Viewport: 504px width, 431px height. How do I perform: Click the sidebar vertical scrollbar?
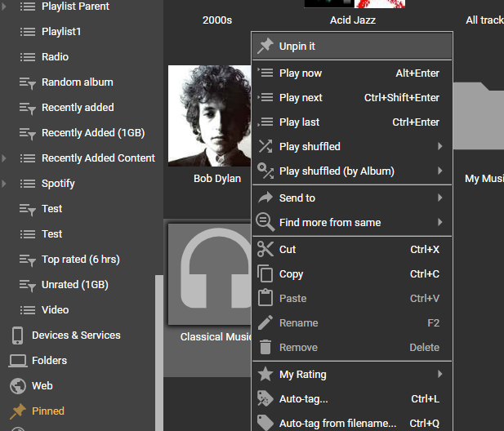158,351
